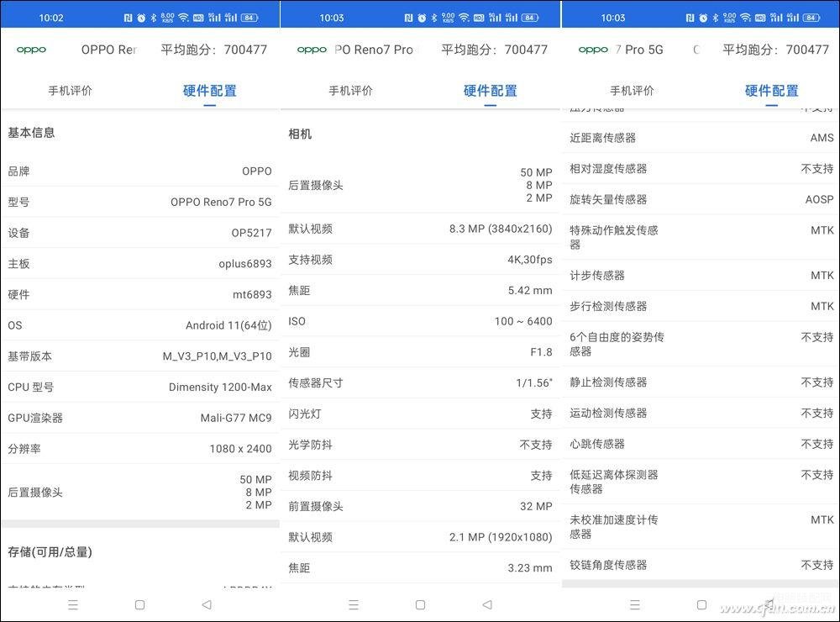Open recent apps menu below the sensor list
Image resolution: width=840 pixels, height=622 pixels.
click(x=635, y=605)
